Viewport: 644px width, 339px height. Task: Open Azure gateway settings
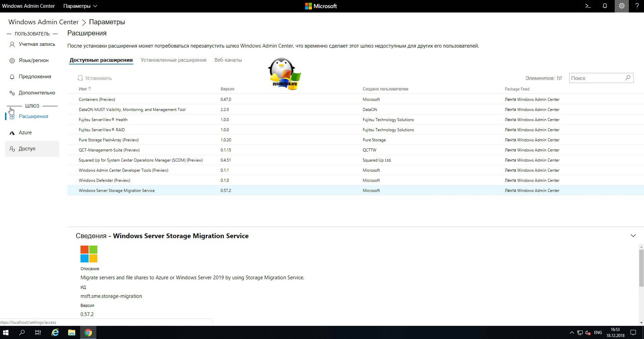click(32, 133)
